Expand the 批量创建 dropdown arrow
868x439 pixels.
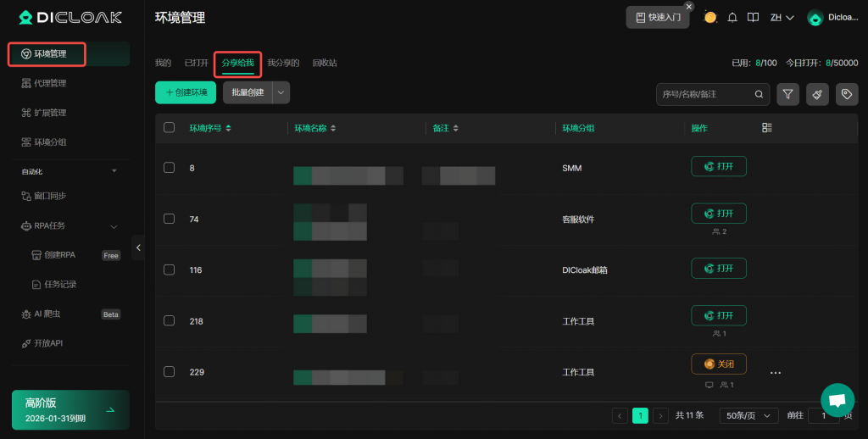pos(281,92)
